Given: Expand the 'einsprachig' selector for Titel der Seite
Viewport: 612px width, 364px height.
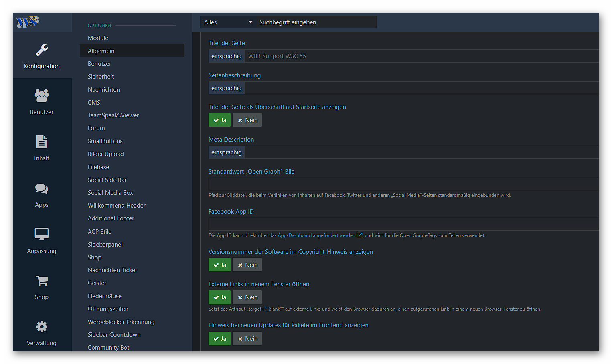Looking at the screenshot, I should click(x=227, y=56).
